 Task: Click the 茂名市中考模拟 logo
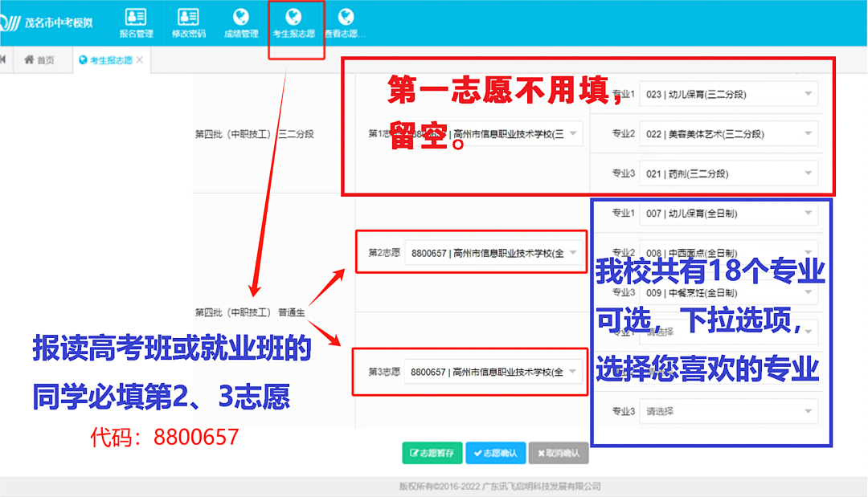coord(47,22)
